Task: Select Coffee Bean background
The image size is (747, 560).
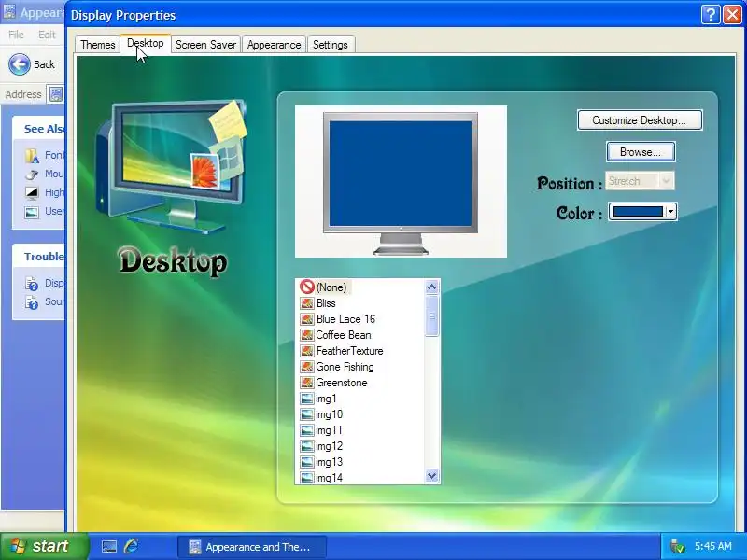Action: click(x=344, y=335)
